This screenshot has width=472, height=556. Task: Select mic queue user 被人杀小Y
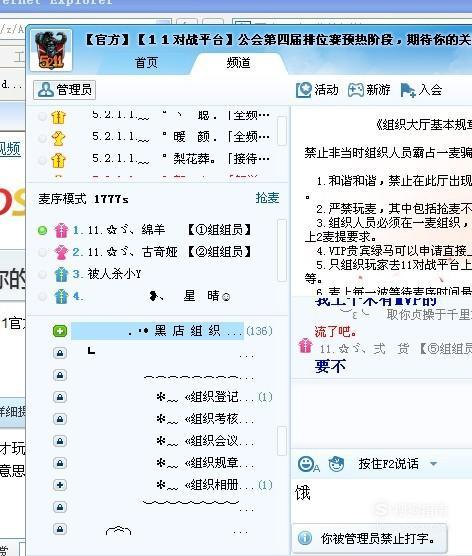coord(114,274)
